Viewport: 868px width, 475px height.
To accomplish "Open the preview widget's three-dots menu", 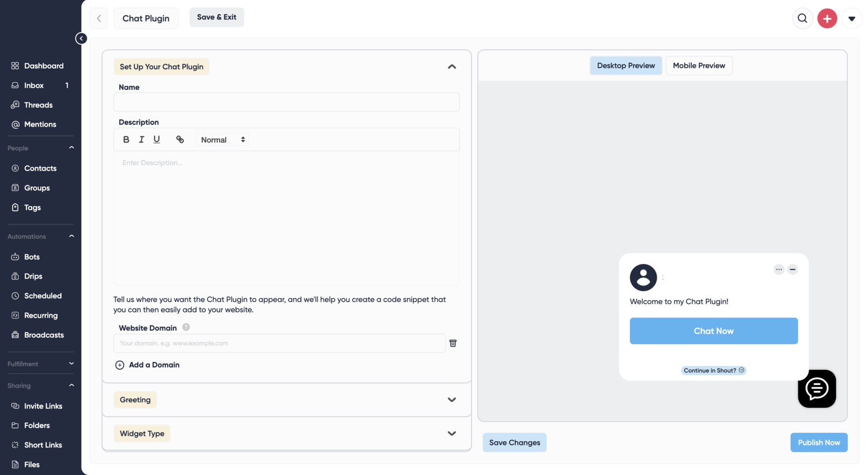I will coord(779,270).
